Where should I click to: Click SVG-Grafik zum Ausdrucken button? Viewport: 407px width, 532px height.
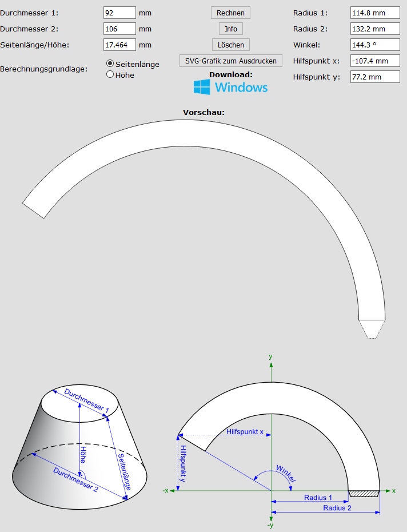(x=230, y=61)
